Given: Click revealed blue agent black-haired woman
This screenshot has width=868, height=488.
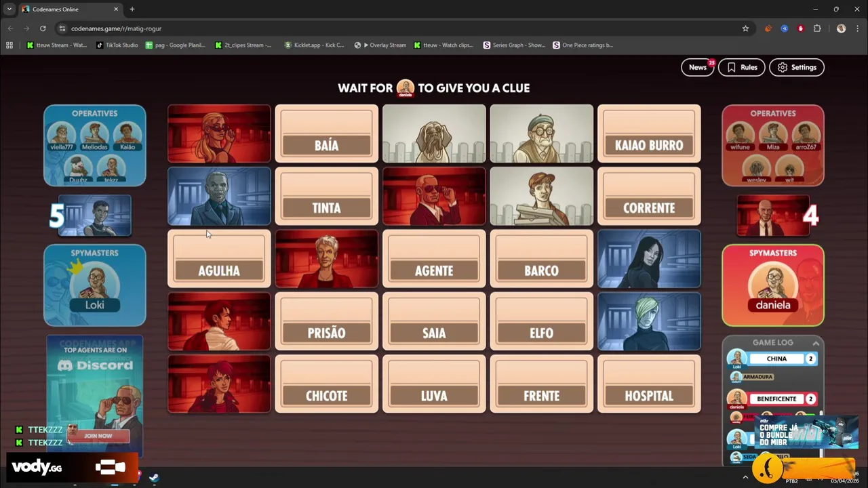Looking at the screenshot, I should point(649,259).
